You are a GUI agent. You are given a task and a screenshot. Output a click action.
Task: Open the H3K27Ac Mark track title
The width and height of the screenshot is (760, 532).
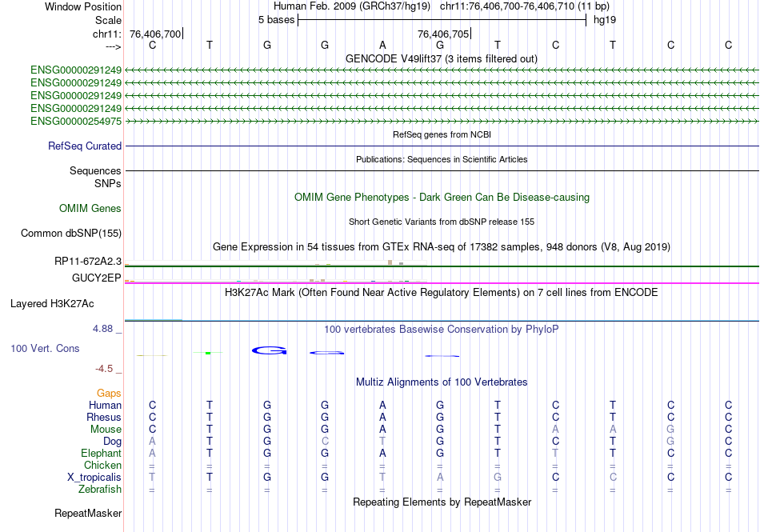click(442, 292)
